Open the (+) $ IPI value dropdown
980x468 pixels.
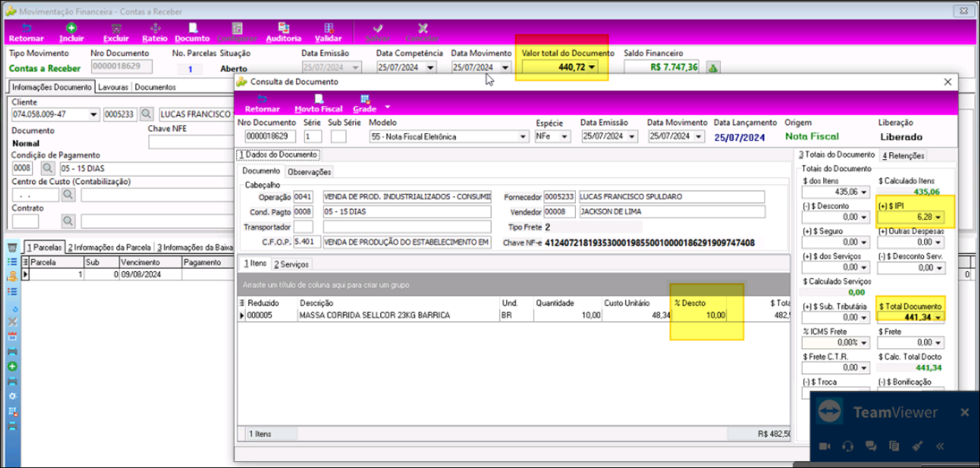[x=938, y=218]
